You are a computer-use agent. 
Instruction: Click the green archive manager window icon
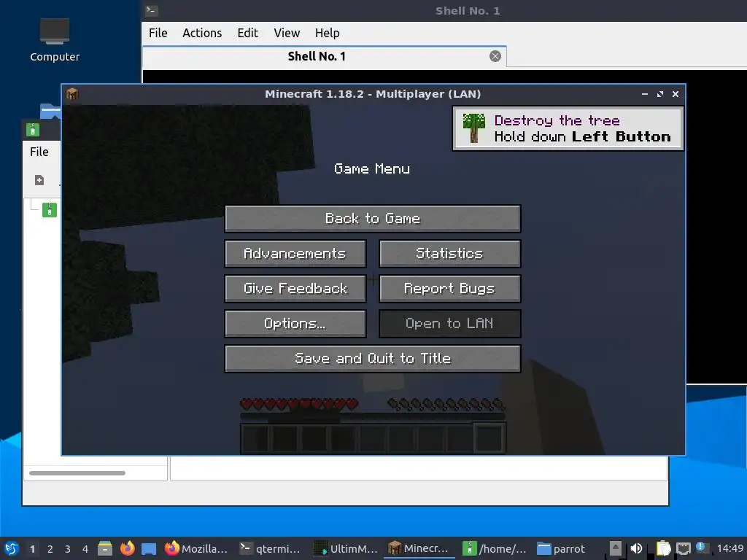(33, 130)
